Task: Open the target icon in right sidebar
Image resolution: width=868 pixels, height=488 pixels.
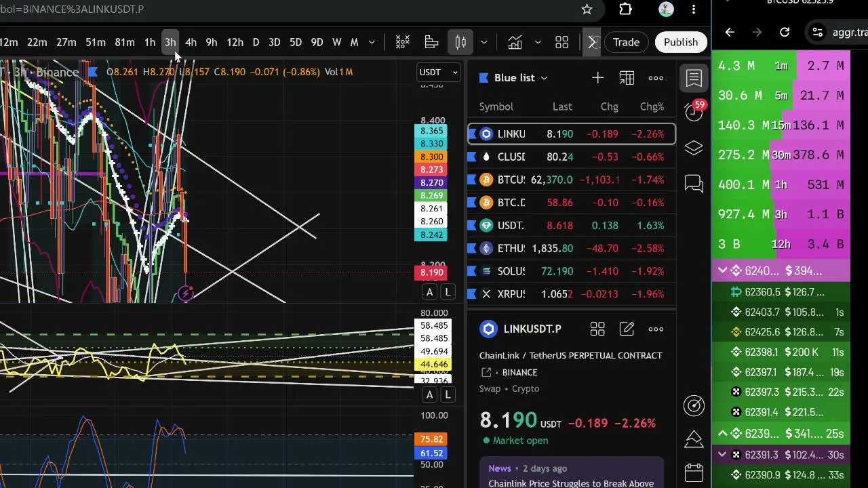Action: 694,405
